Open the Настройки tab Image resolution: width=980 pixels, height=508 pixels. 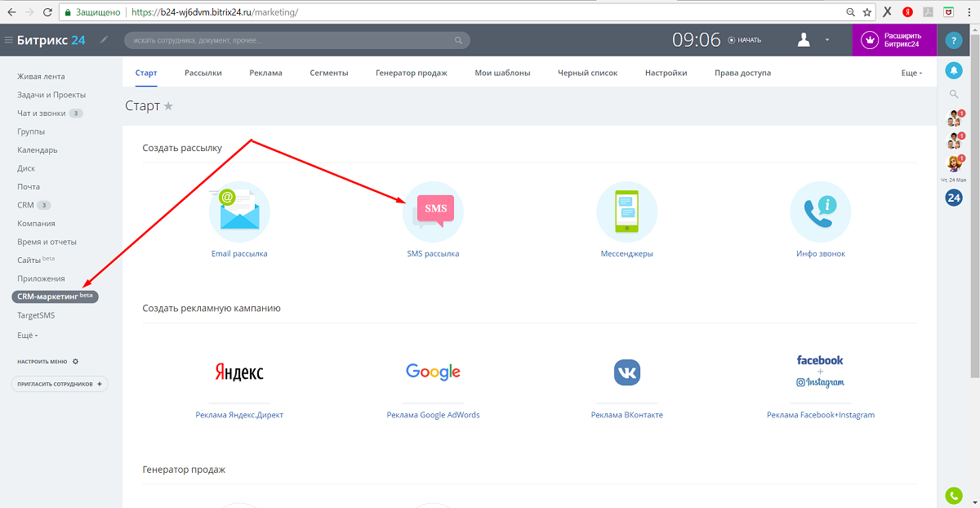(666, 73)
